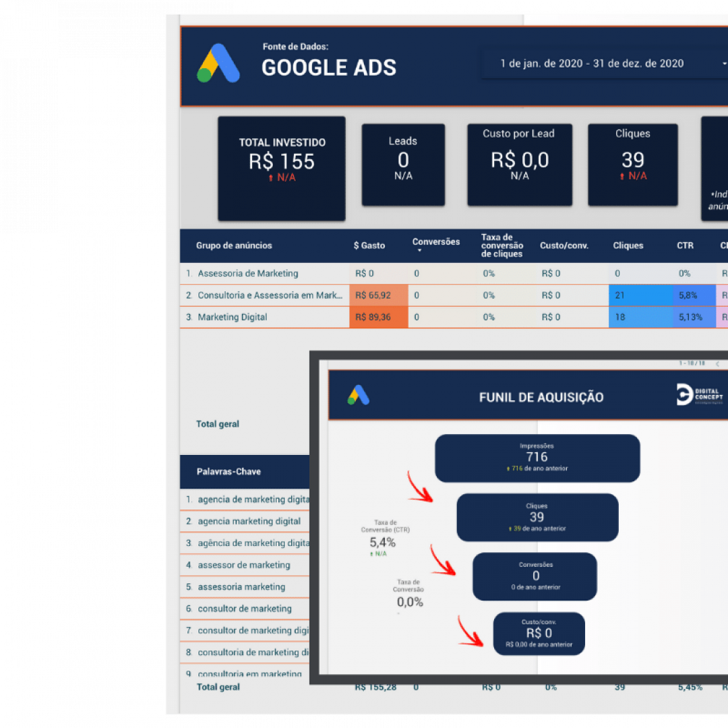Select the Cliques 39 scorecard
This screenshot has height=728, width=728.
(x=633, y=165)
